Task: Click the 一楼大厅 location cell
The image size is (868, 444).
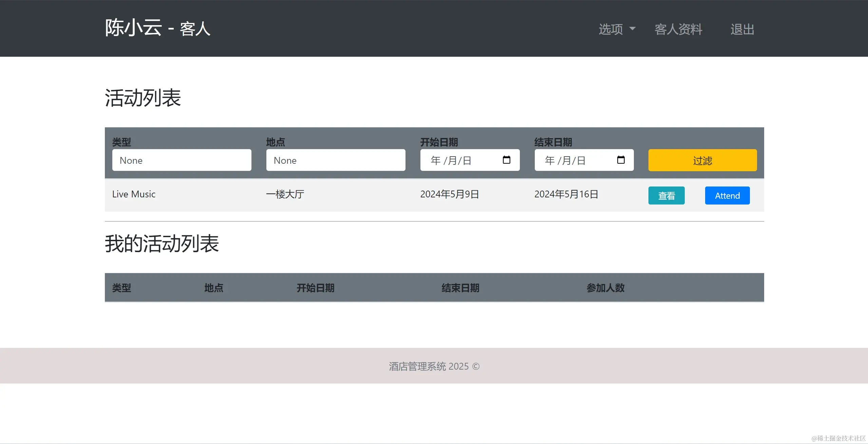Action: pos(285,194)
